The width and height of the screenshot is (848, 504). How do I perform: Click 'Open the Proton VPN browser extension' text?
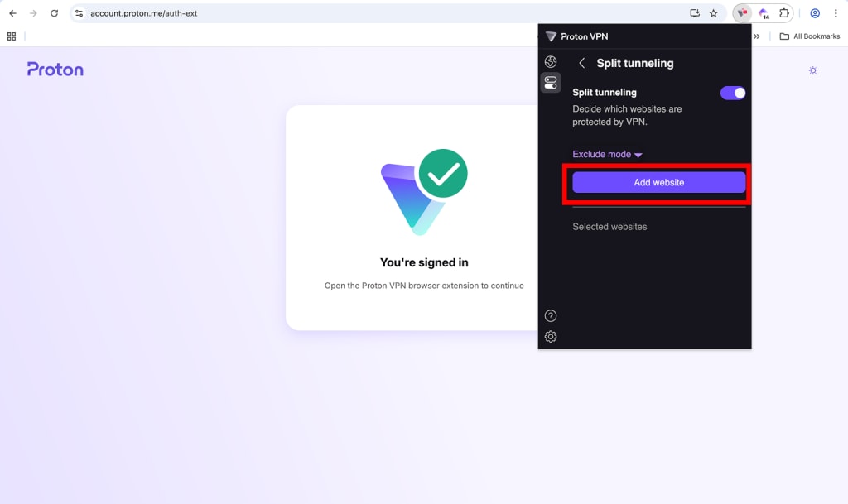[424, 286]
